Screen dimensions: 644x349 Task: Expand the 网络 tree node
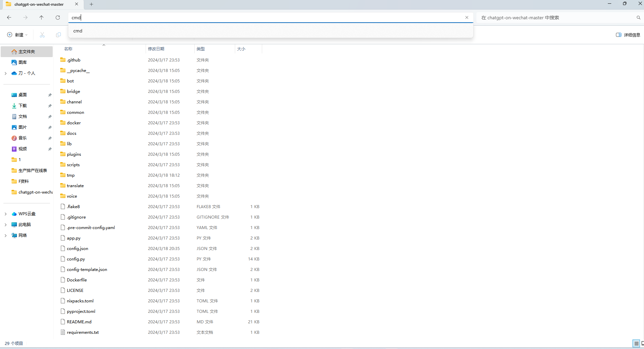[6, 235]
